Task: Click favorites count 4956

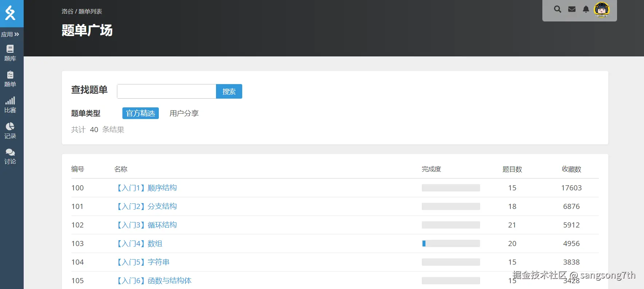Action: [x=572, y=244]
